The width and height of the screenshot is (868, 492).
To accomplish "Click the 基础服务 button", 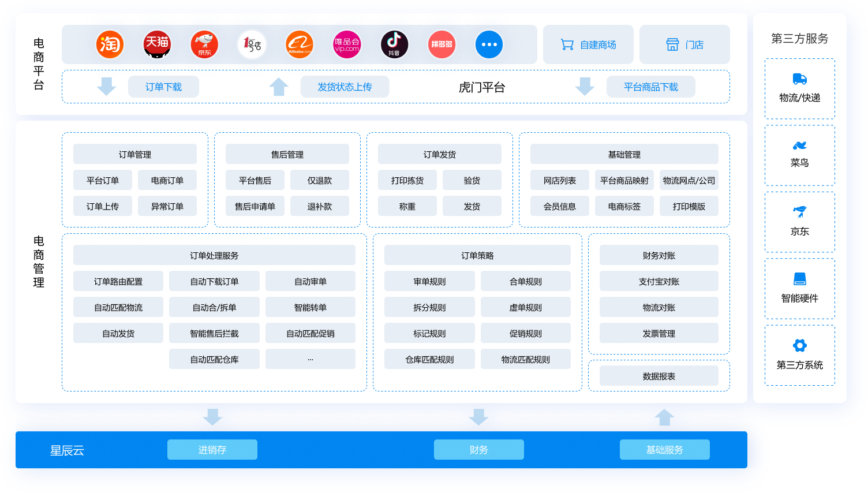I will click(664, 450).
